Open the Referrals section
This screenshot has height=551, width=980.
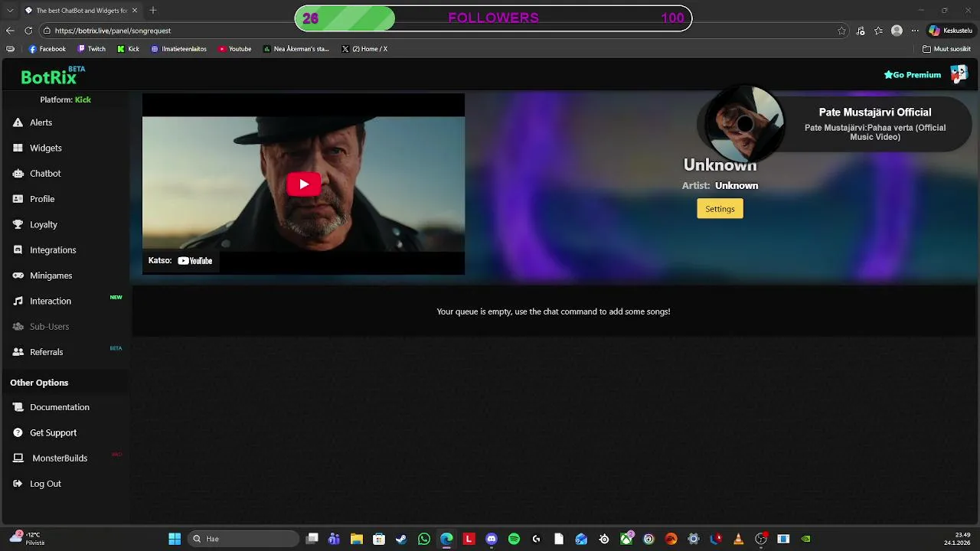click(38, 352)
